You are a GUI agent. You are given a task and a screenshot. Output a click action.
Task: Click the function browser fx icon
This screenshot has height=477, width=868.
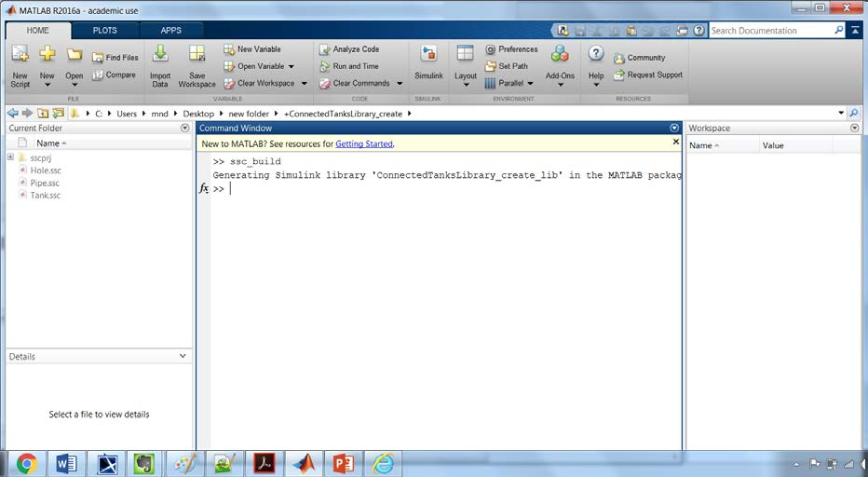[x=204, y=189]
